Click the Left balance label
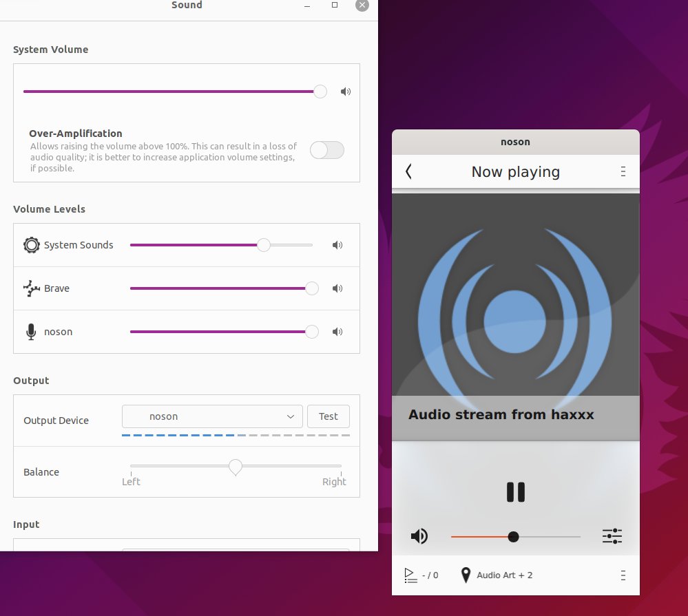Image resolution: width=688 pixels, height=616 pixels. coord(131,482)
